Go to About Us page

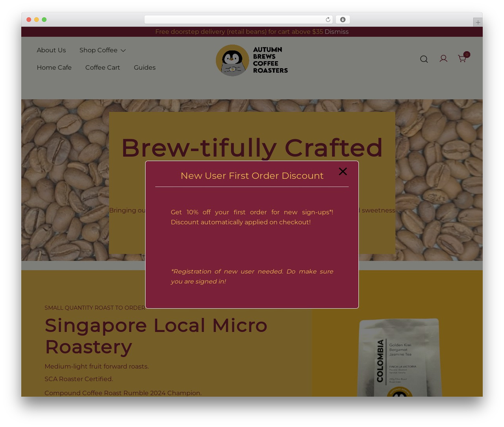(x=51, y=50)
